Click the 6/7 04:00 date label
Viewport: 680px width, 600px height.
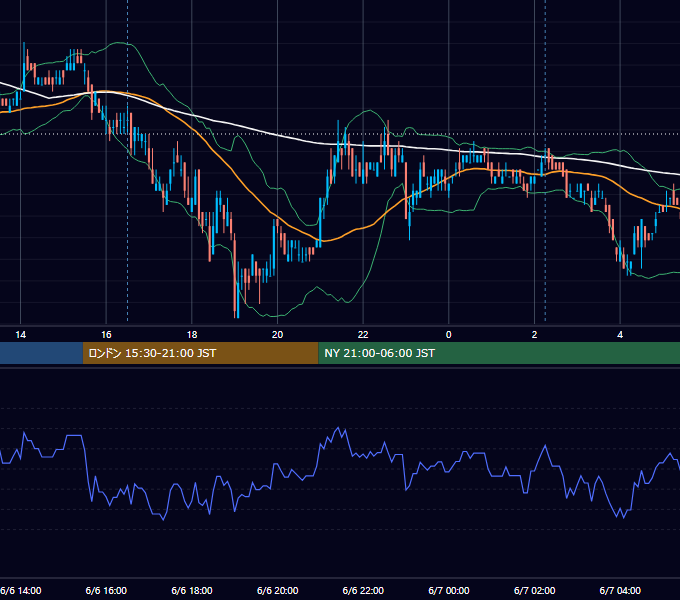coord(620,590)
